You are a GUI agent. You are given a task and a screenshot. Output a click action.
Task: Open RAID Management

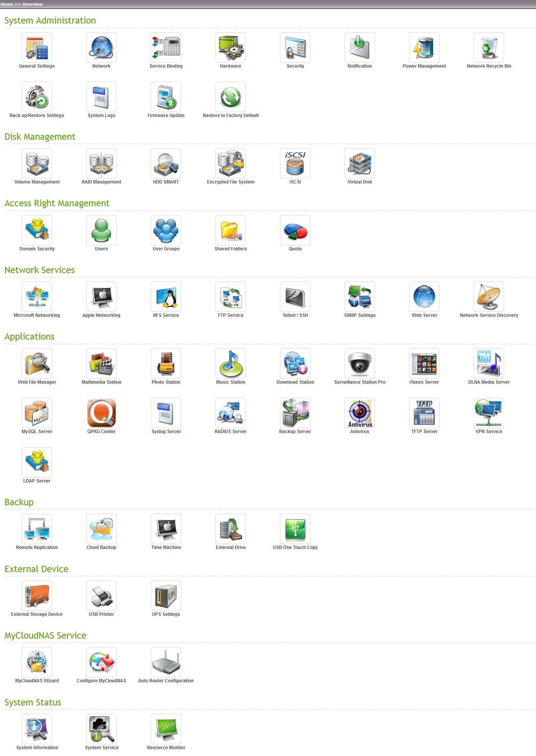[101, 163]
